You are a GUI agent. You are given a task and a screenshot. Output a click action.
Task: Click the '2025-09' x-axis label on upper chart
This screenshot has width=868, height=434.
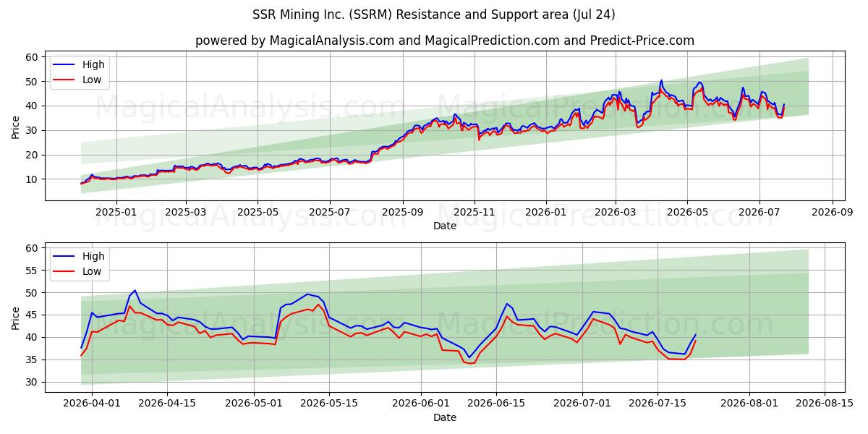(404, 213)
